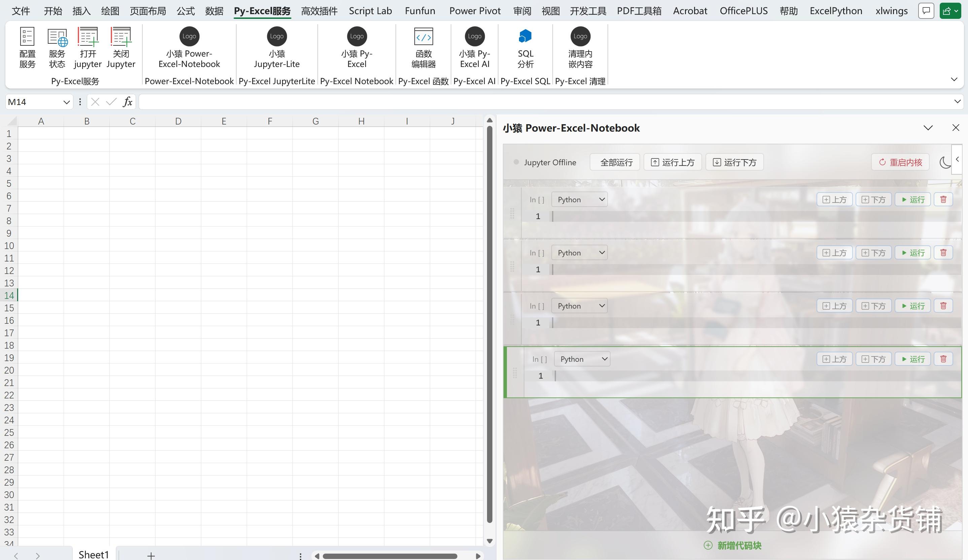Open the Script Lab ribbon tab

pyautogui.click(x=370, y=11)
